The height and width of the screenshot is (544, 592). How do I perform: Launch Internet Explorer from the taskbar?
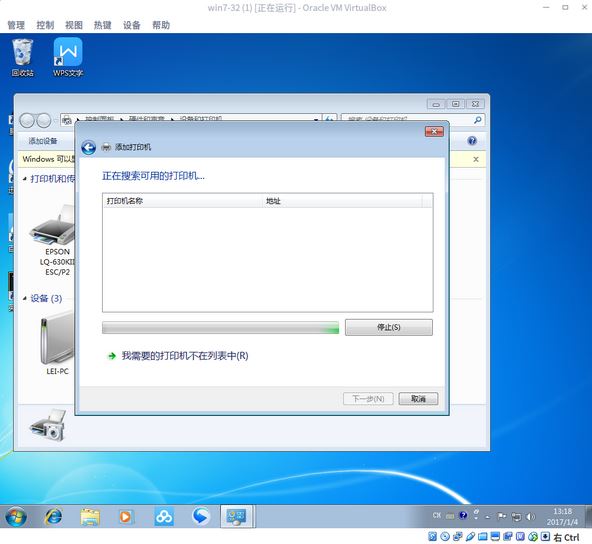pyautogui.click(x=53, y=516)
